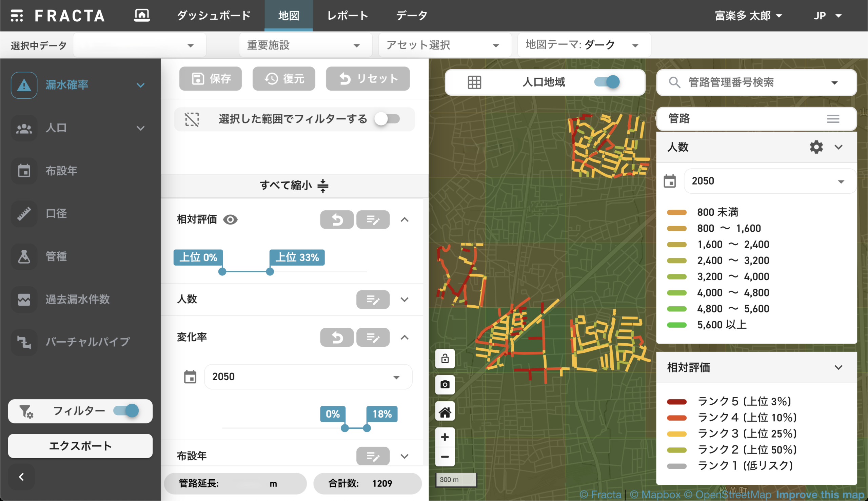Screen dimensions: 868x501
Task: Click the 上位 33% slider handle
Action: click(270, 272)
